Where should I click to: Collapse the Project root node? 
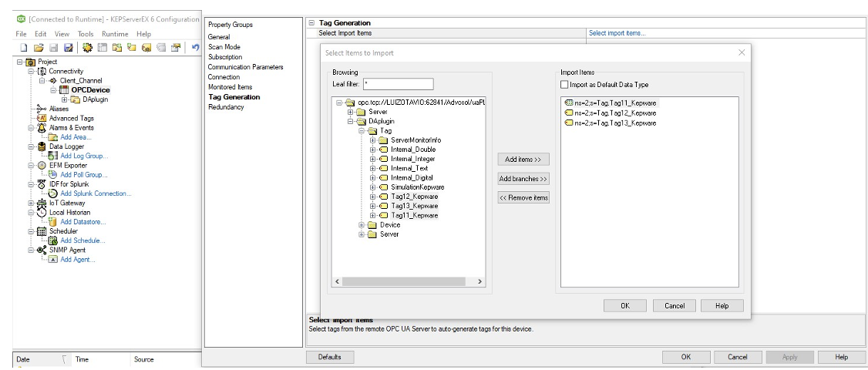click(x=21, y=62)
